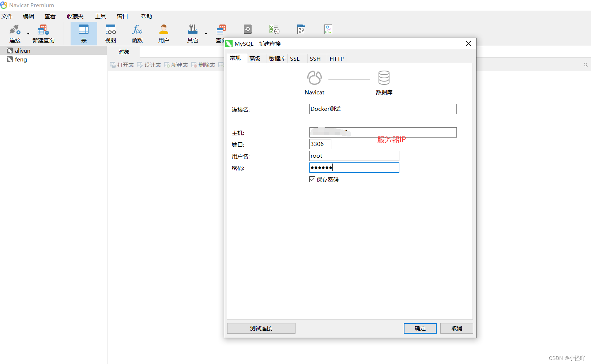The height and width of the screenshot is (364, 591).
Task: Open the 文件 menu
Action: tap(7, 16)
